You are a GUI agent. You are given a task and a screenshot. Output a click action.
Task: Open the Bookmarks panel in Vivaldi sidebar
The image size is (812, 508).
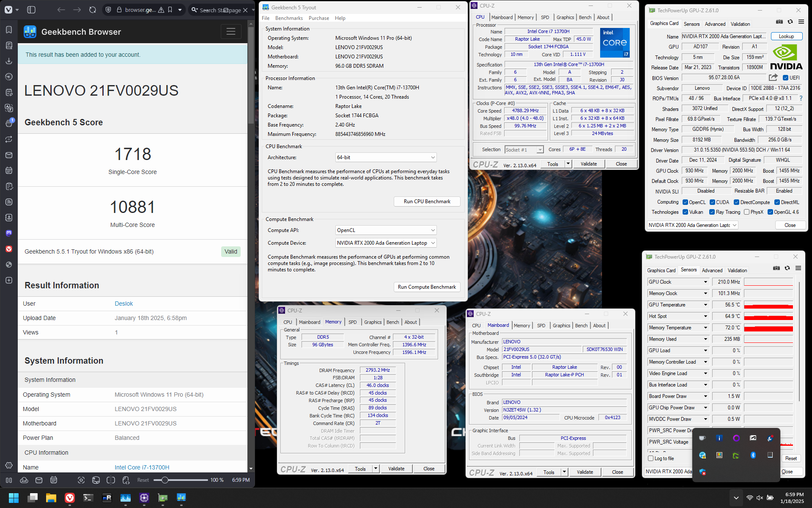[x=9, y=30]
